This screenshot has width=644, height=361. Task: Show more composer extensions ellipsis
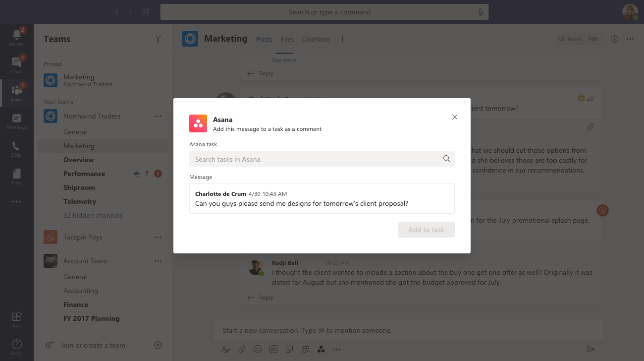pyautogui.click(x=337, y=349)
